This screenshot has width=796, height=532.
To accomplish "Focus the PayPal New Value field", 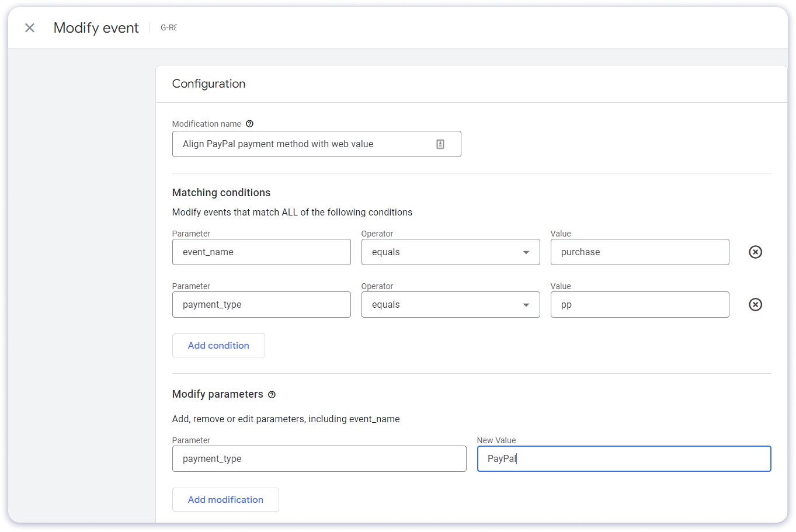I will [624, 458].
